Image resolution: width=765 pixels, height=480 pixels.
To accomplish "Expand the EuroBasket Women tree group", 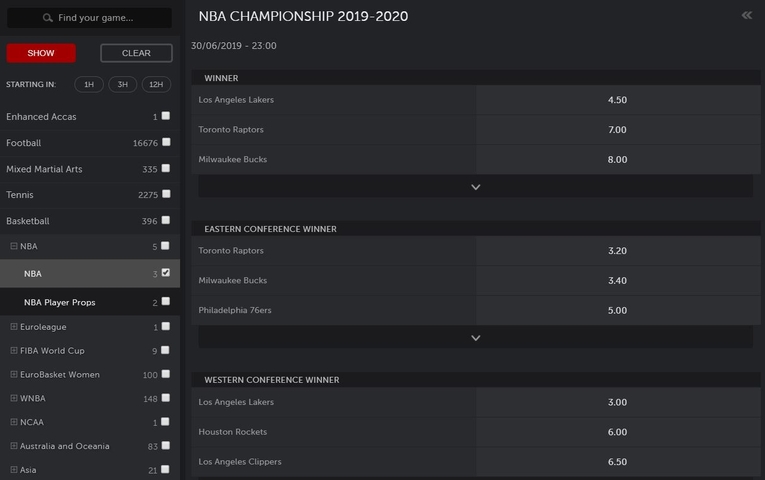I will point(14,375).
